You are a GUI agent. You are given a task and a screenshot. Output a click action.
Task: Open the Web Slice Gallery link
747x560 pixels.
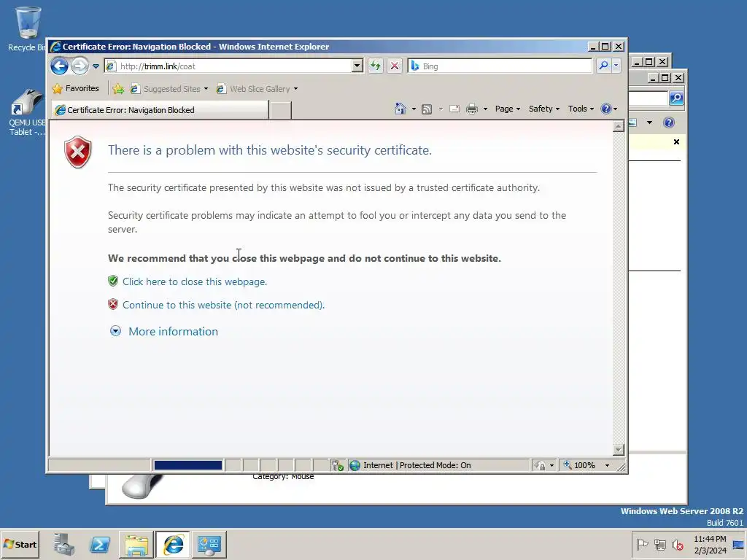[x=253, y=88]
